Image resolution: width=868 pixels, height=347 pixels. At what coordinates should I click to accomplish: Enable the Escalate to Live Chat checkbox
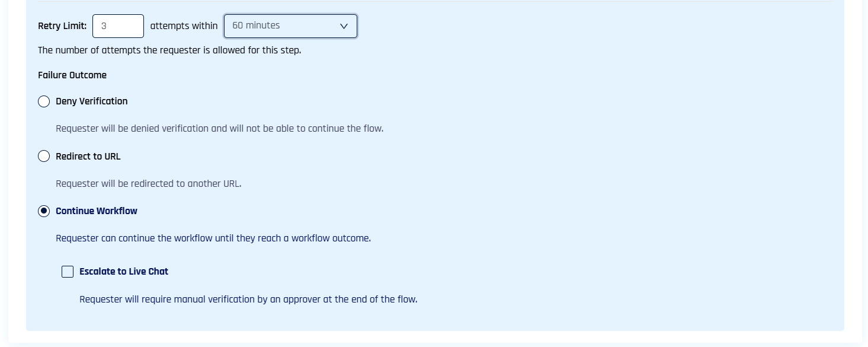pos(68,272)
